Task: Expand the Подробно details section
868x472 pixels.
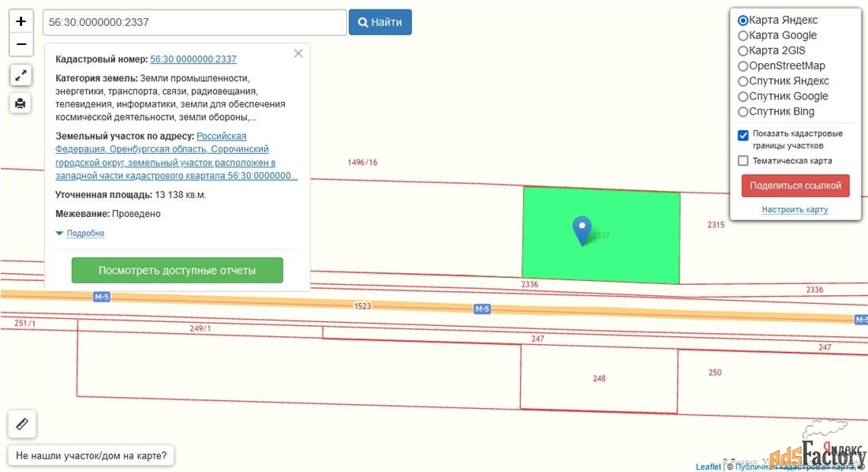Action: (x=85, y=233)
